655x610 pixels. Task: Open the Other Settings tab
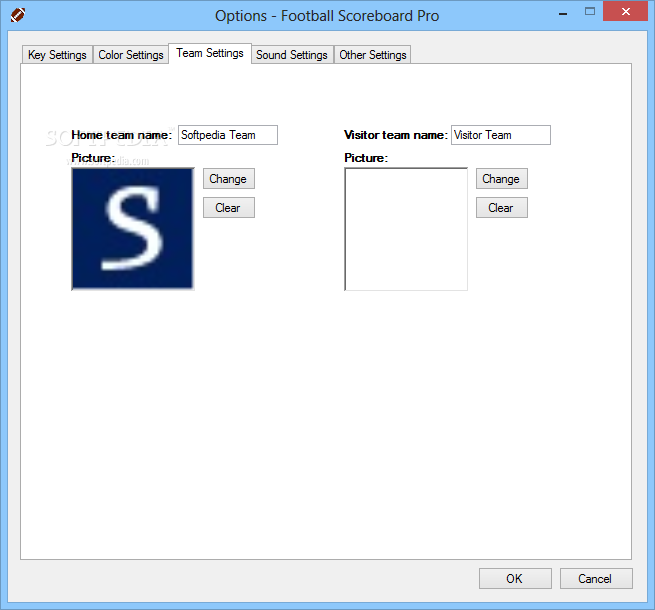373,55
